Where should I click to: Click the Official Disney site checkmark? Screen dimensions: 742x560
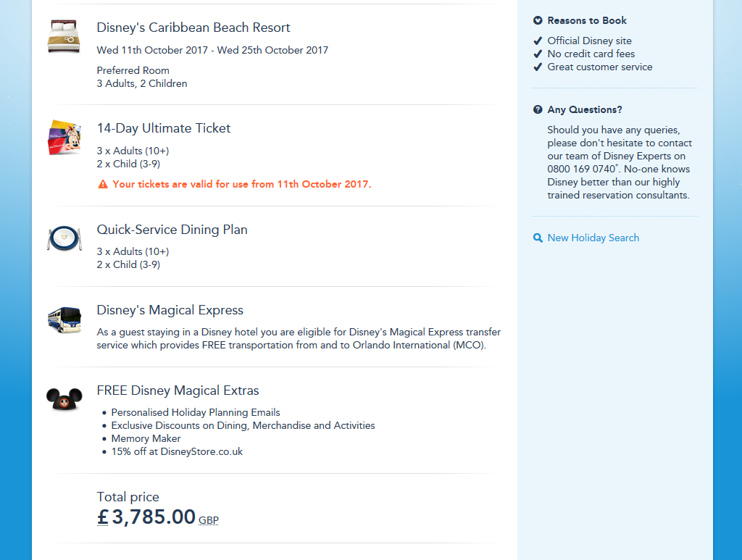(538, 41)
